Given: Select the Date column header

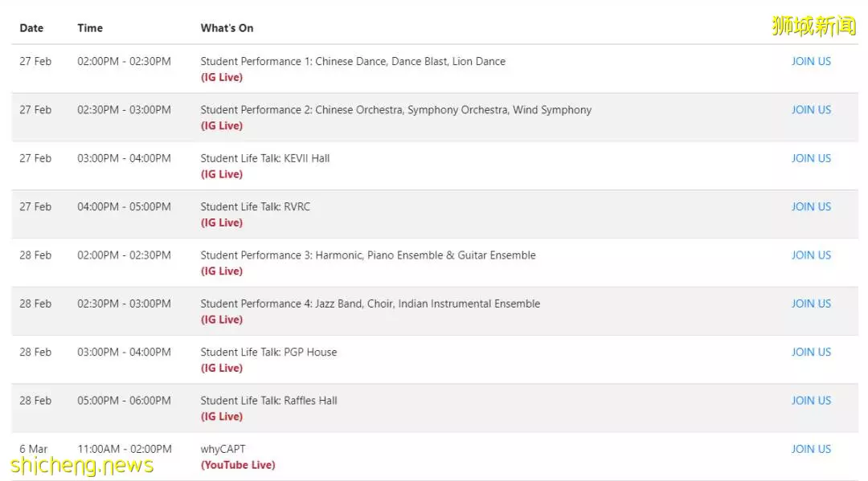Looking at the screenshot, I should [x=31, y=28].
